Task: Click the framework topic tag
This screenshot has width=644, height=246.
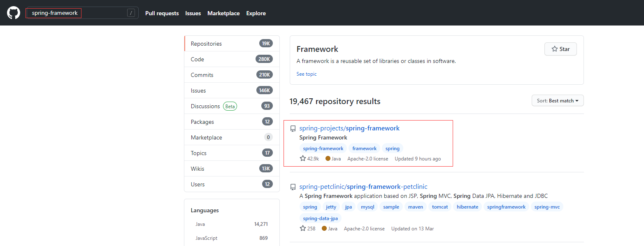Action: point(365,149)
